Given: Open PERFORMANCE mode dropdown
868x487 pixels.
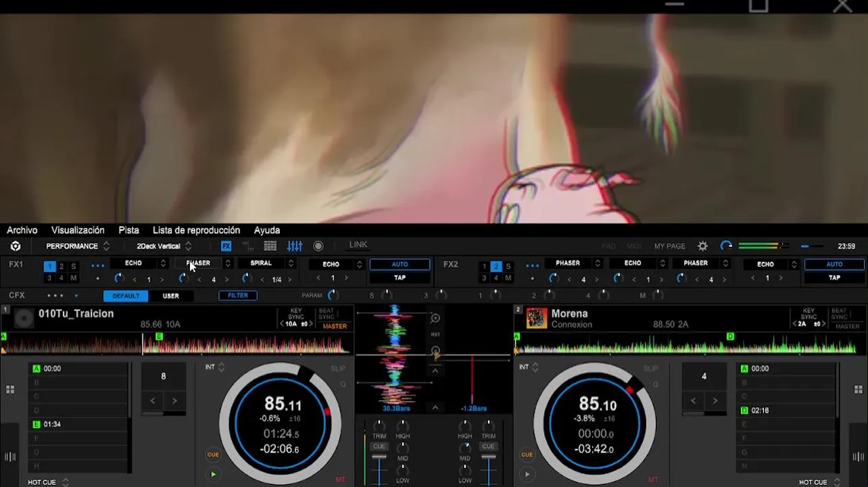Looking at the screenshot, I should 78,246.
